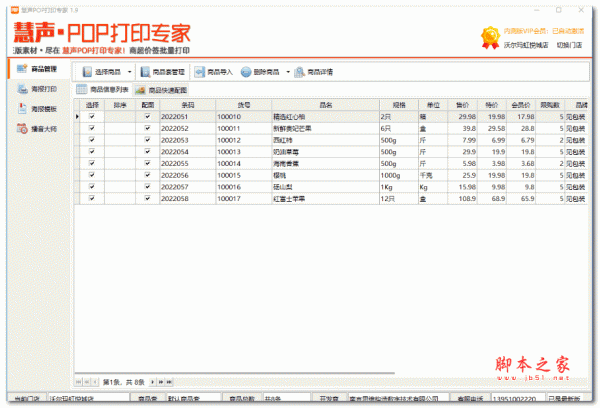This screenshot has height=408, width=600.
Task: Sort by the 货号 column header
Action: coord(244,105)
